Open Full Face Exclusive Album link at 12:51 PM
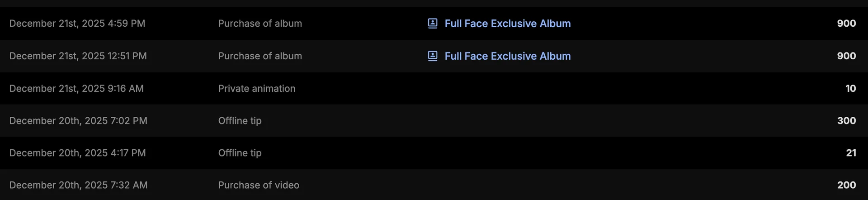The width and height of the screenshot is (868, 200). pyautogui.click(x=507, y=56)
